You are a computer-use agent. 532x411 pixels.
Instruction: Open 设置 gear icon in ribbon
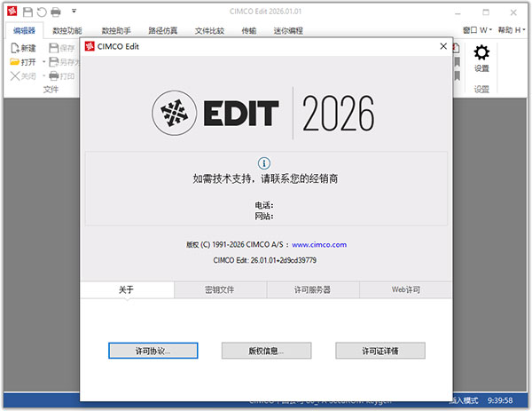[x=481, y=52]
